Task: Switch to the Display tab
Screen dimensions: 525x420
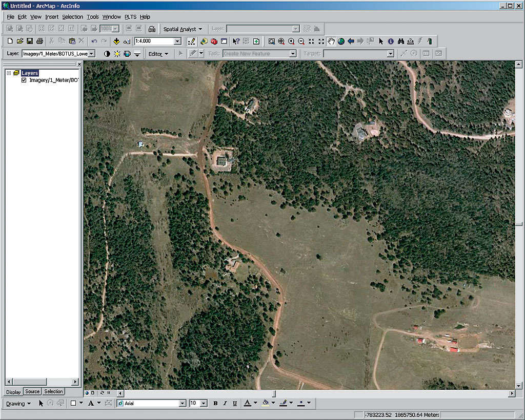Action: [13, 392]
